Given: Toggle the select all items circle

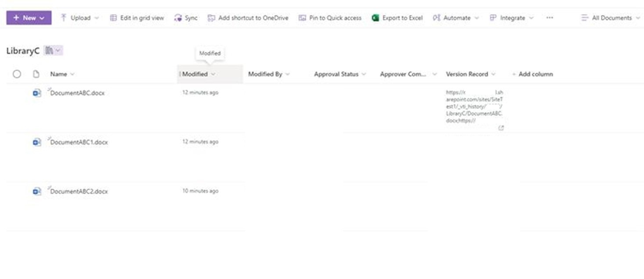Looking at the screenshot, I should click(17, 74).
